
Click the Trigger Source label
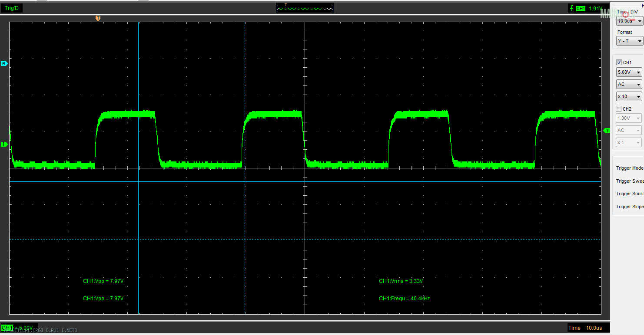(x=630, y=194)
